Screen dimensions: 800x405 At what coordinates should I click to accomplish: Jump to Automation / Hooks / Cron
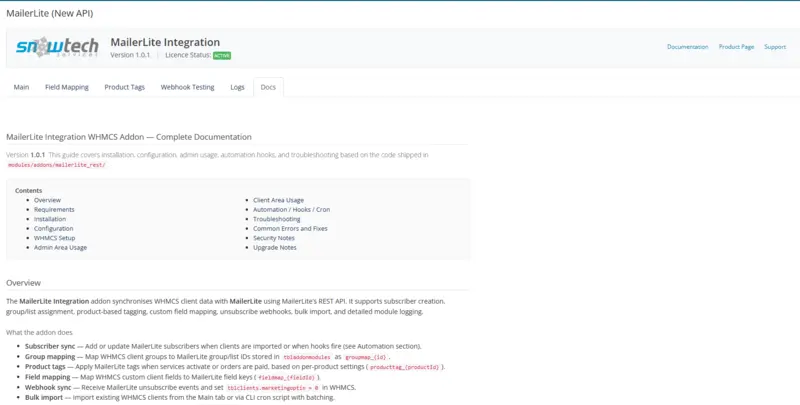[291, 210]
